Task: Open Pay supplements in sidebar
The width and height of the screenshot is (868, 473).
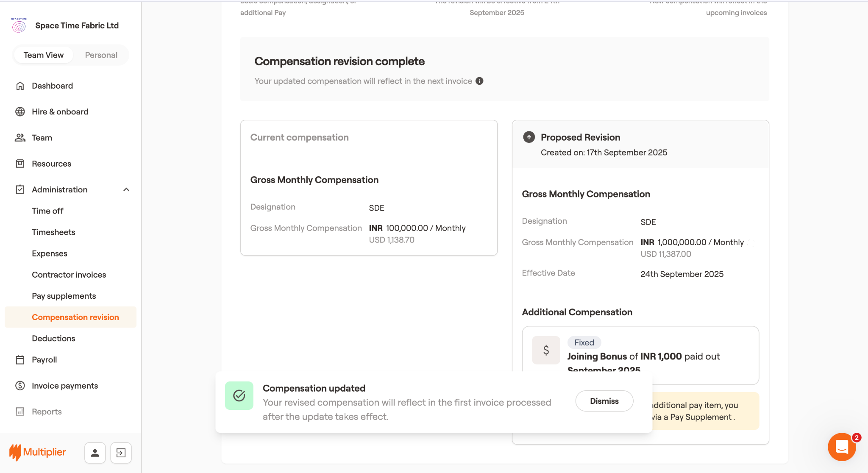Action: 64,296
